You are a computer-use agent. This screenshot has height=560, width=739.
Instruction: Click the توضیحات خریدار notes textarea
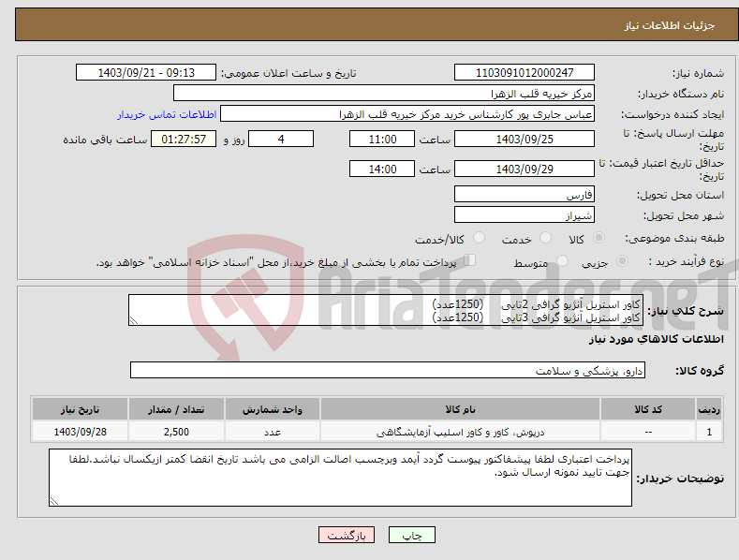pyautogui.click(x=340, y=478)
